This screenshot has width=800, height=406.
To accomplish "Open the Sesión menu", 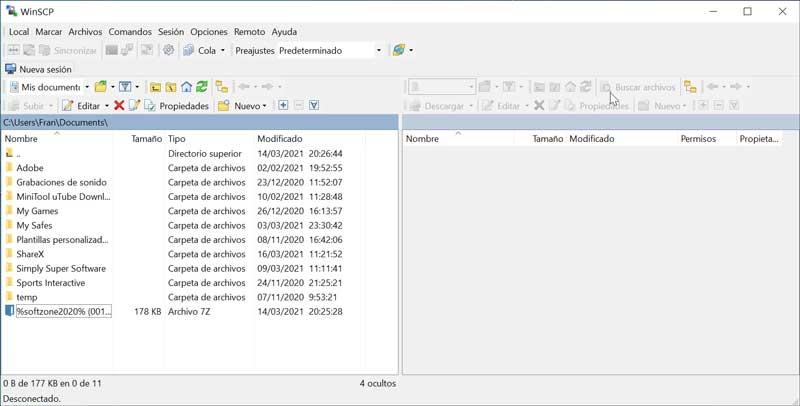I will point(171,32).
